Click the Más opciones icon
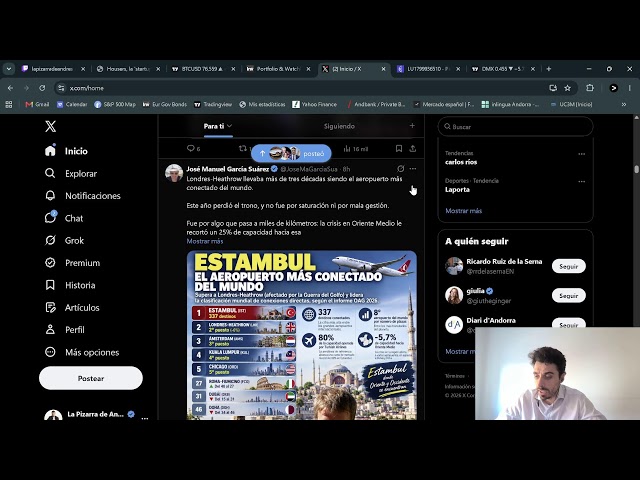640x480 pixels. [50, 352]
